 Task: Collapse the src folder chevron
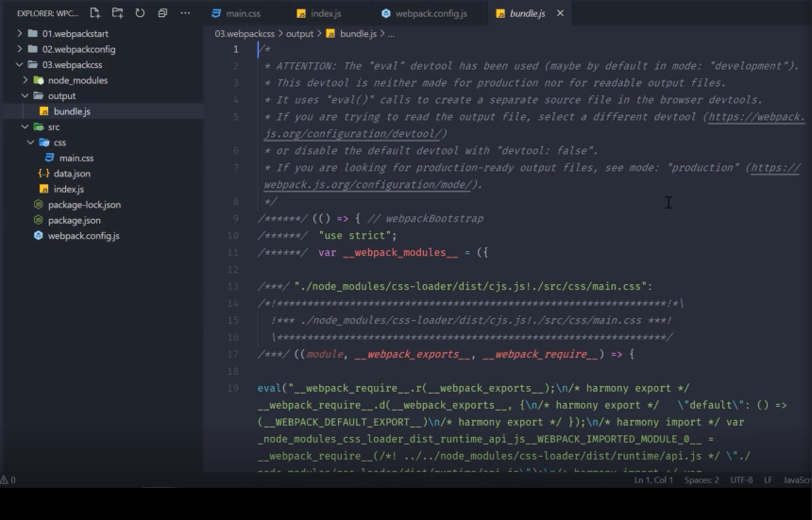click(x=25, y=126)
